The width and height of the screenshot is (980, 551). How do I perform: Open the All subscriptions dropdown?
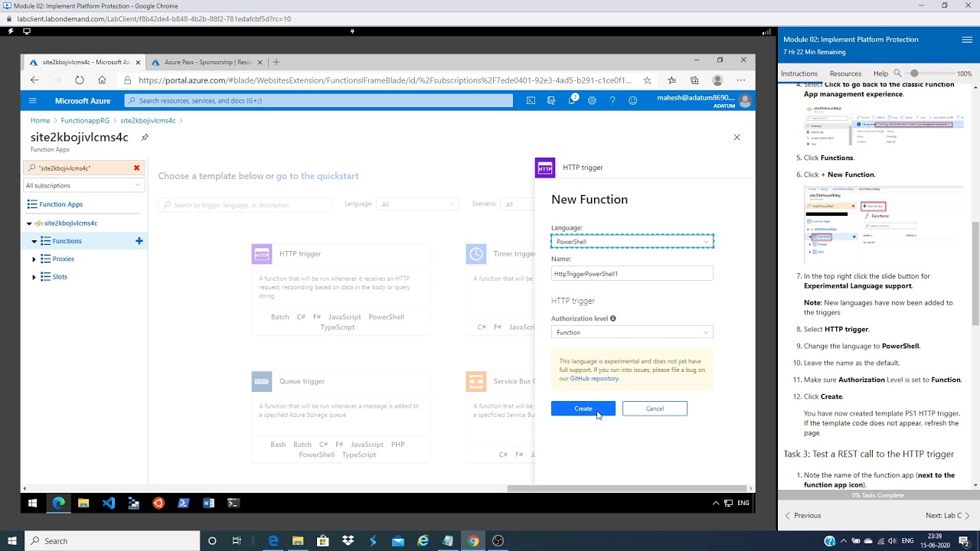click(x=83, y=185)
